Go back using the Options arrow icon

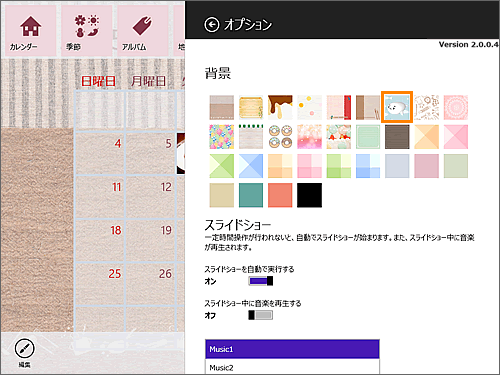coord(212,25)
